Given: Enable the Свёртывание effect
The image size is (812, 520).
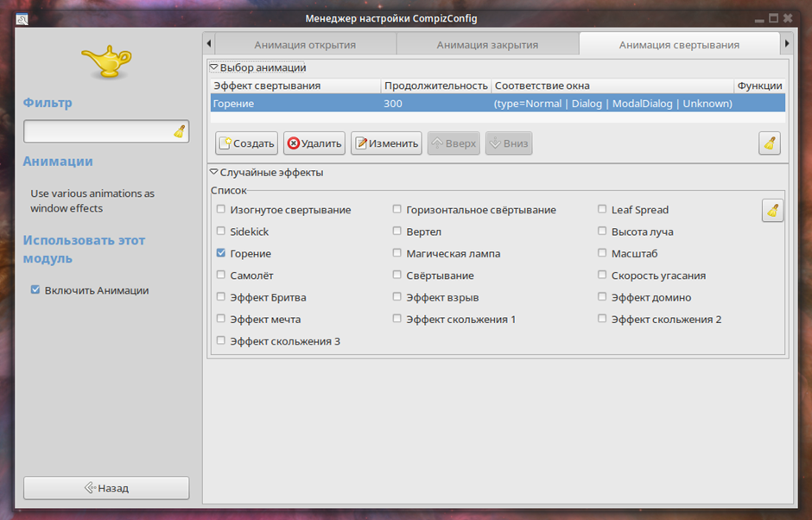Looking at the screenshot, I should pyautogui.click(x=397, y=275).
